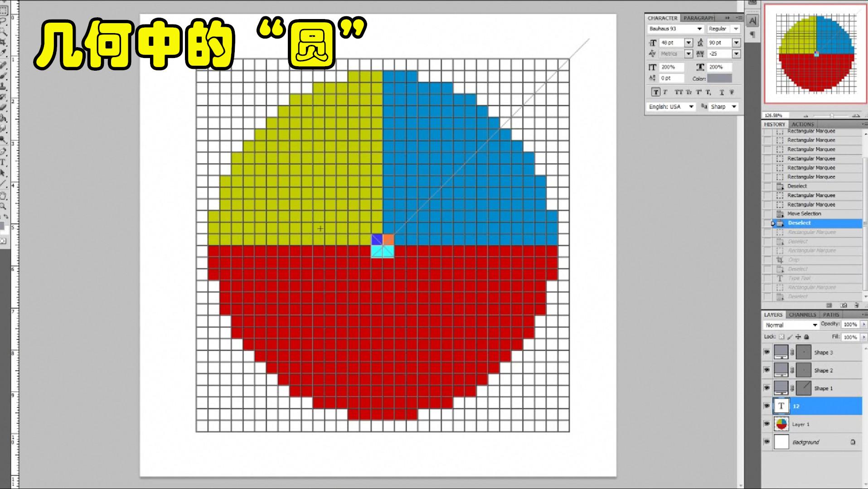This screenshot has width=868, height=489.
Task: Create new document from current state
Action: pos(829,305)
